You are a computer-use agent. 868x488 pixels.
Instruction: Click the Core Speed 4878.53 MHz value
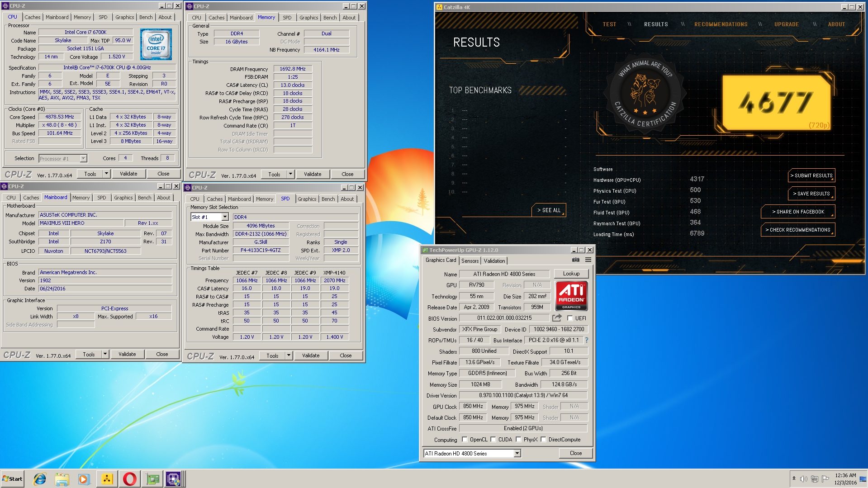click(59, 117)
